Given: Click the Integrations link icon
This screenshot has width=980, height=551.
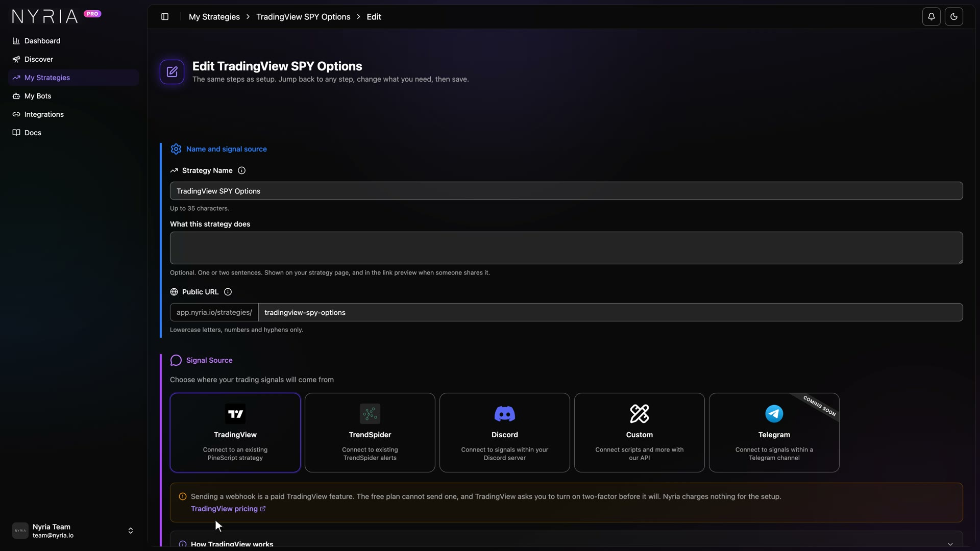Looking at the screenshot, I should (16, 114).
